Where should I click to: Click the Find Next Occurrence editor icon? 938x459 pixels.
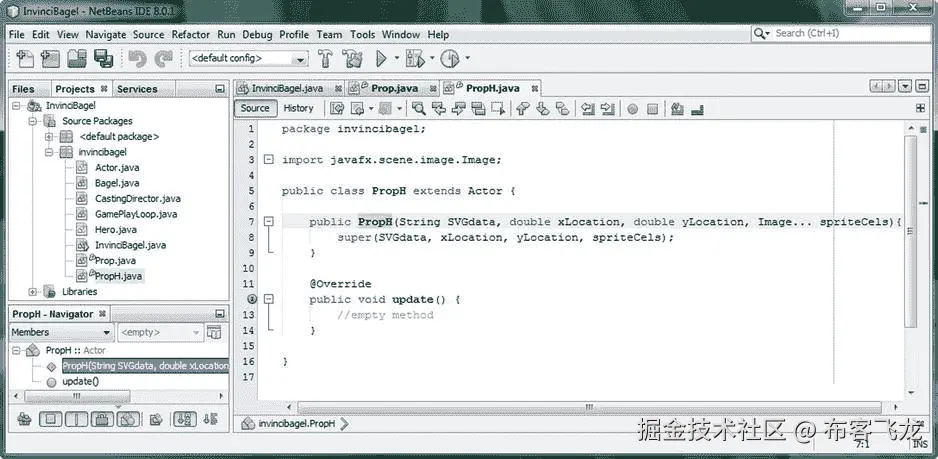[x=459, y=108]
